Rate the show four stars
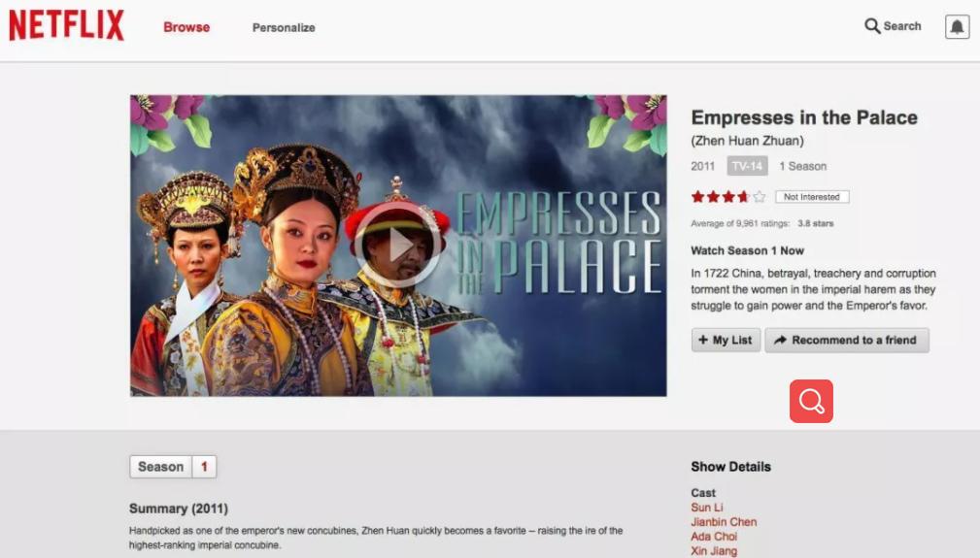Image resolution: width=980 pixels, height=558 pixels. 743,197
